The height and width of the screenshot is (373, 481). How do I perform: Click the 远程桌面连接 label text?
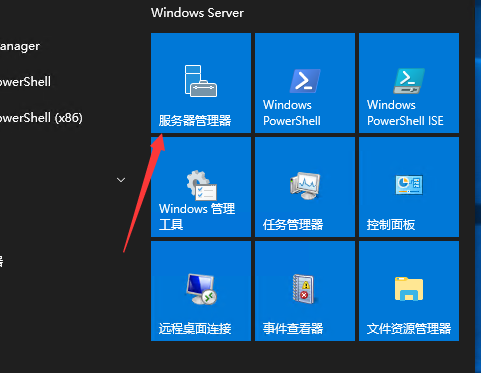point(195,329)
